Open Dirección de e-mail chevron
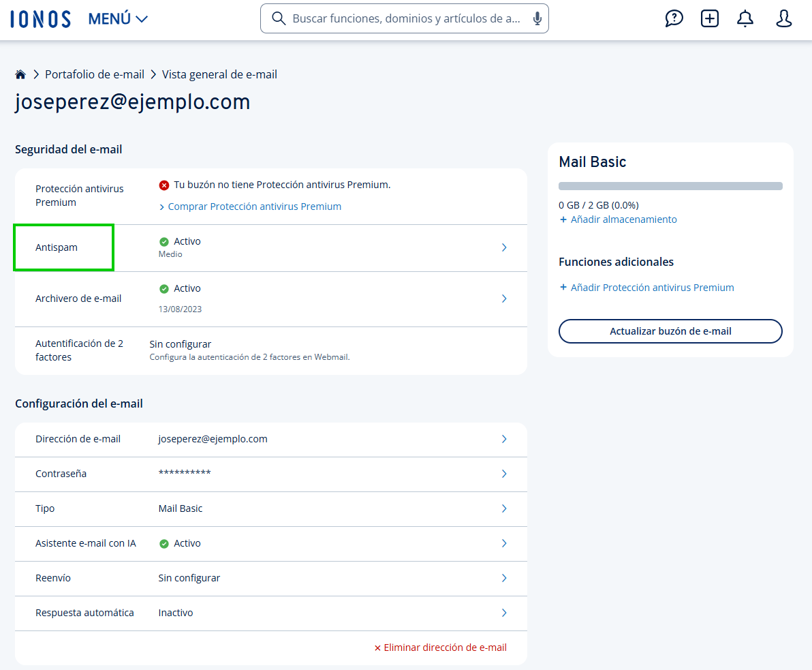 tap(504, 440)
